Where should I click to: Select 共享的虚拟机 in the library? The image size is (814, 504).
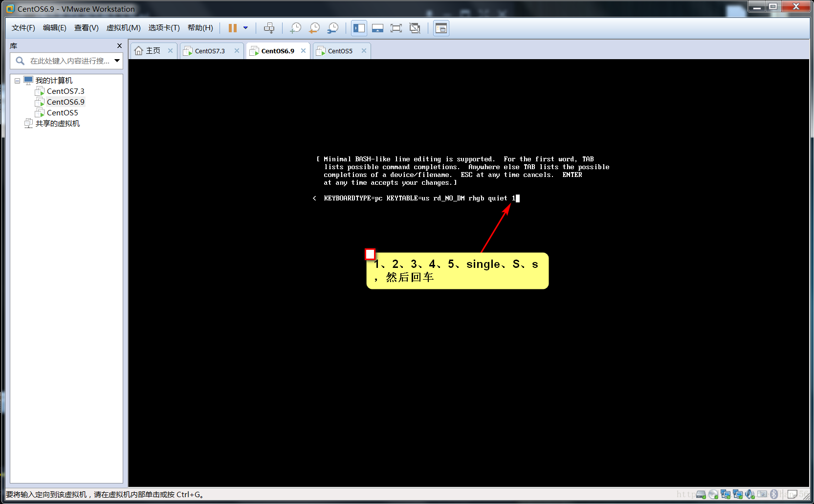click(58, 124)
